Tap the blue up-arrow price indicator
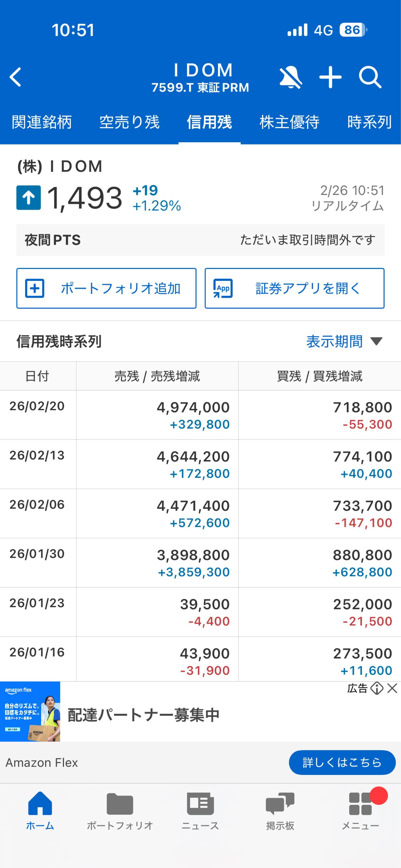The image size is (401, 868). click(x=29, y=199)
